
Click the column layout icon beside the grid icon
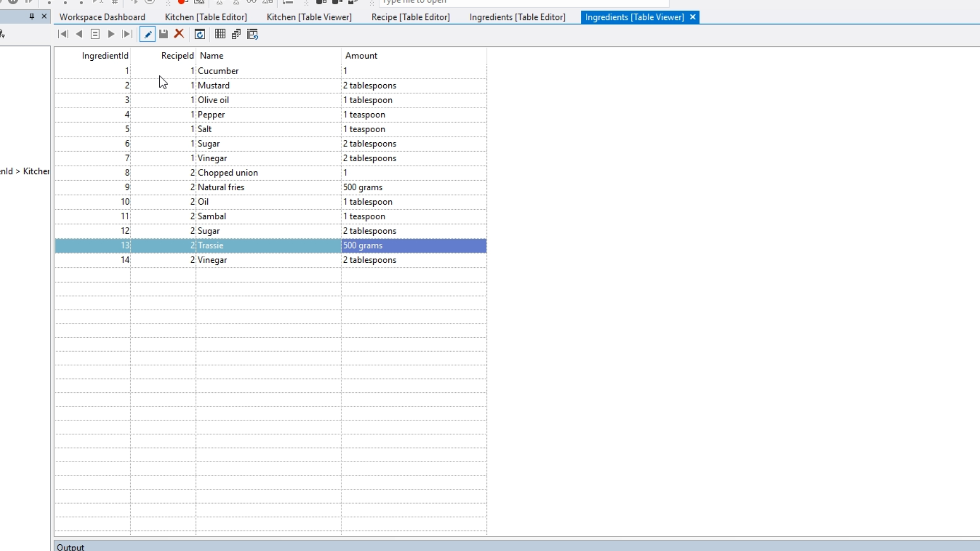[x=236, y=34]
